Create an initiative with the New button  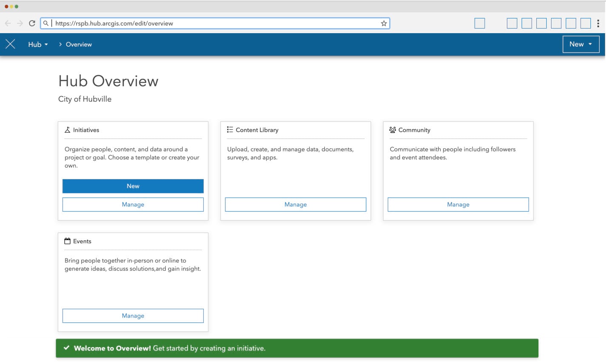click(133, 186)
